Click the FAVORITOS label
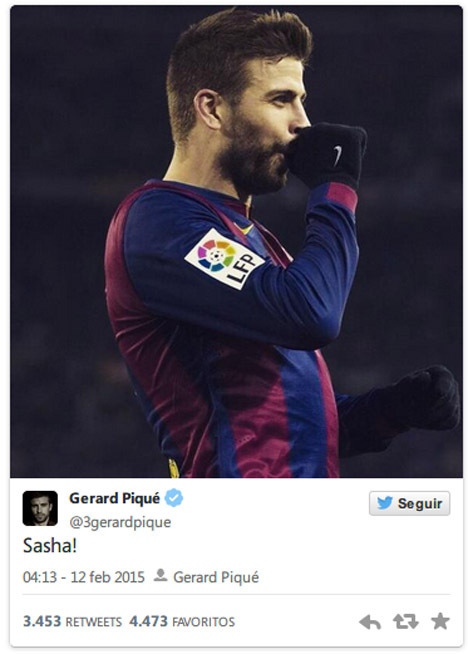468x654 pixels. [x=204, y=622]
